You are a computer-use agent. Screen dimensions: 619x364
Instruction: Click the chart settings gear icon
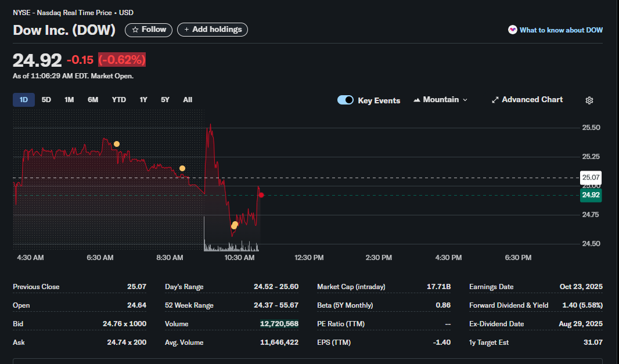589,100
